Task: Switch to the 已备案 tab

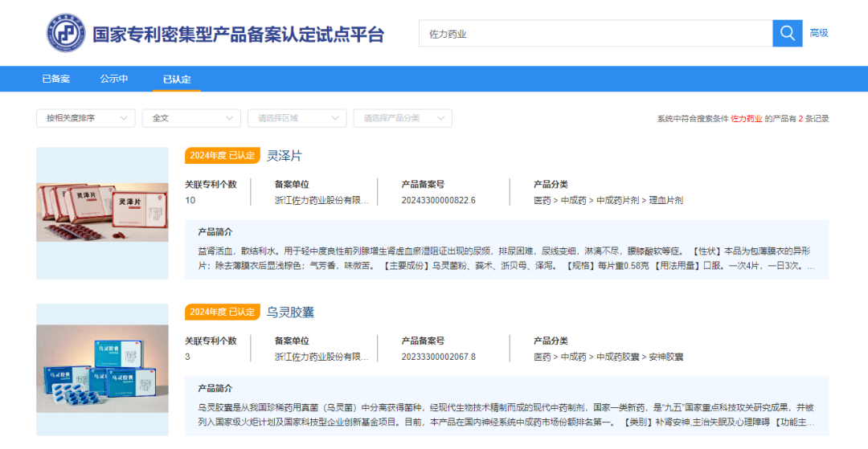Action: click(56, 79)
